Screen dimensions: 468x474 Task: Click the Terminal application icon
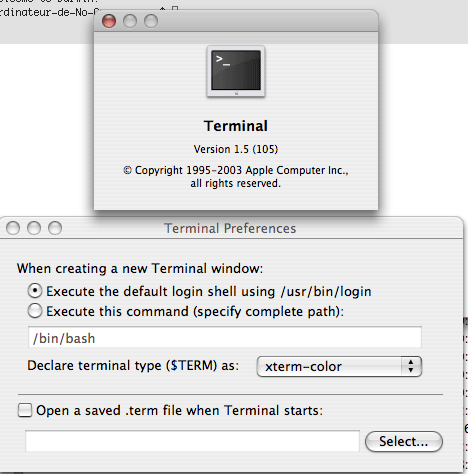(236, 71)
